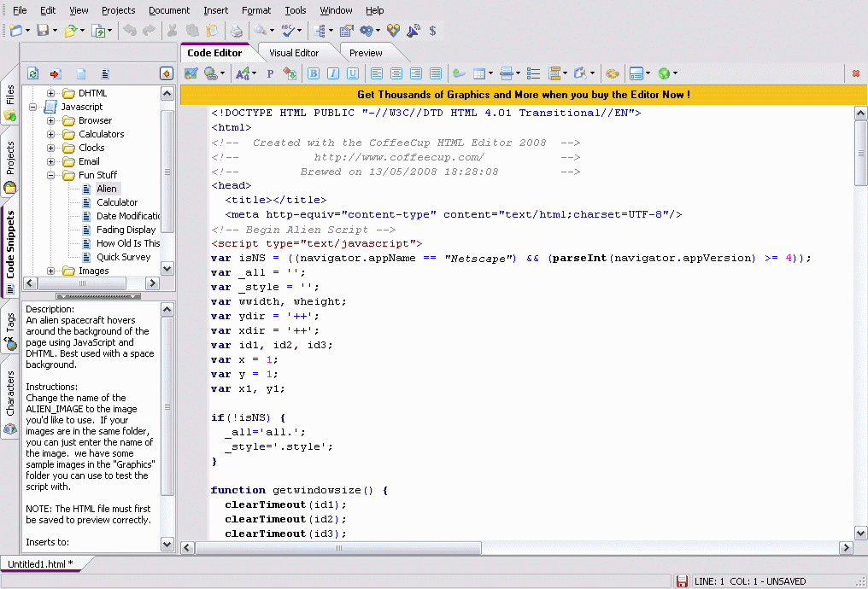Expand the DHTML folder node
868x589 pixels.
[x=51, y=93]
